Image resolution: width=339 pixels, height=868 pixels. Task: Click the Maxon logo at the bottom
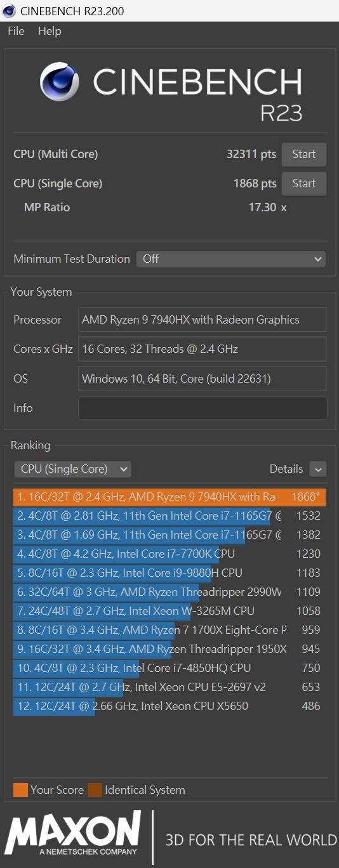click(x=73, y=833)
